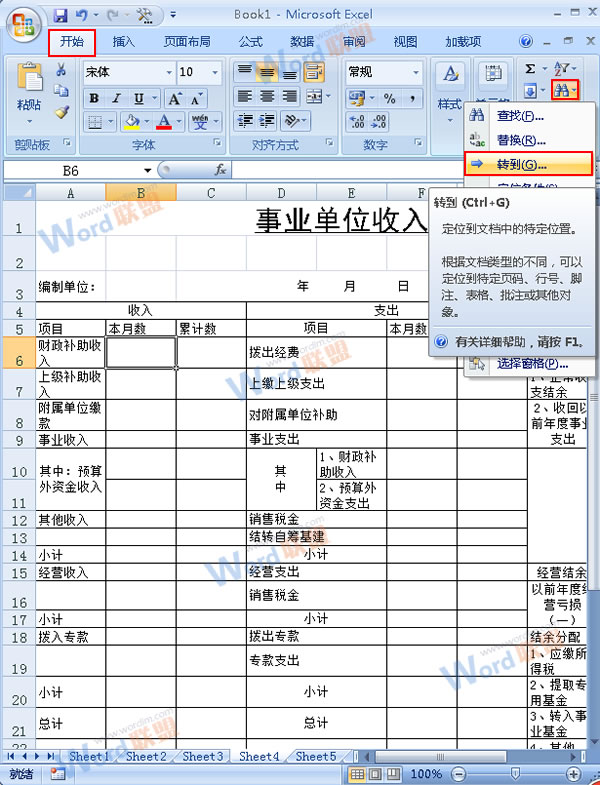Switch to the Sheet2 worksheet tab
Screen dimensions: 600x785
pos(146,757)
